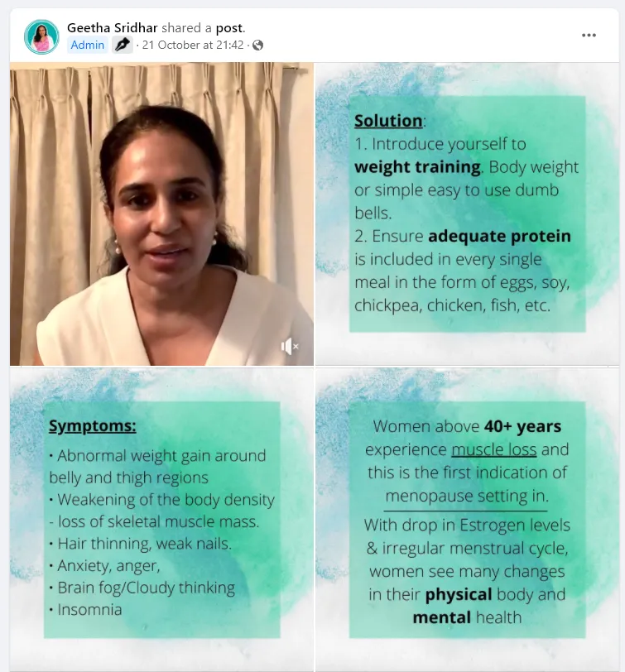
Task: Open the menopause estrogen levels slide image
Action: click(467, 520)
